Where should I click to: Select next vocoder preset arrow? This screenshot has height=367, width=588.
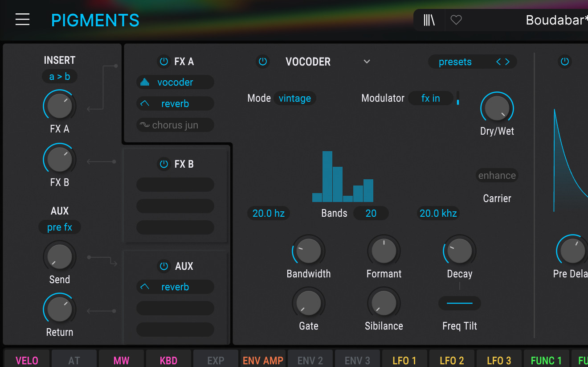[507, 62]
